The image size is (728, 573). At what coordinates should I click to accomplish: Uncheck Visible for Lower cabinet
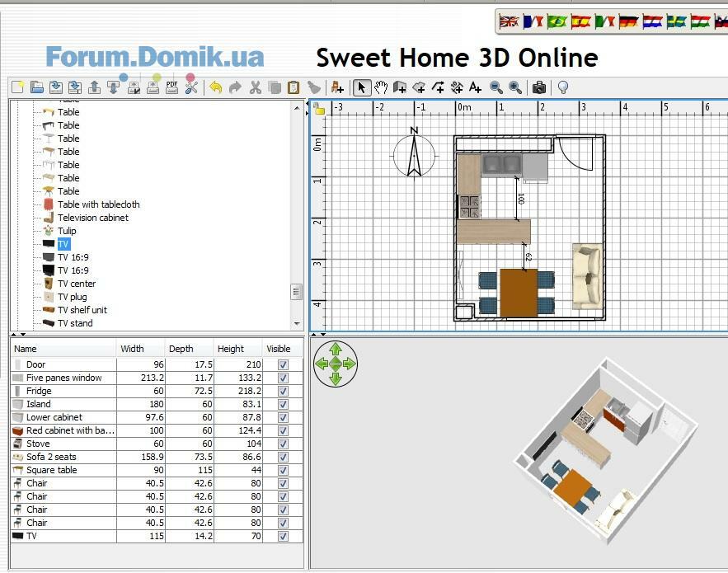pyautogui.click(x=283, y=417)
